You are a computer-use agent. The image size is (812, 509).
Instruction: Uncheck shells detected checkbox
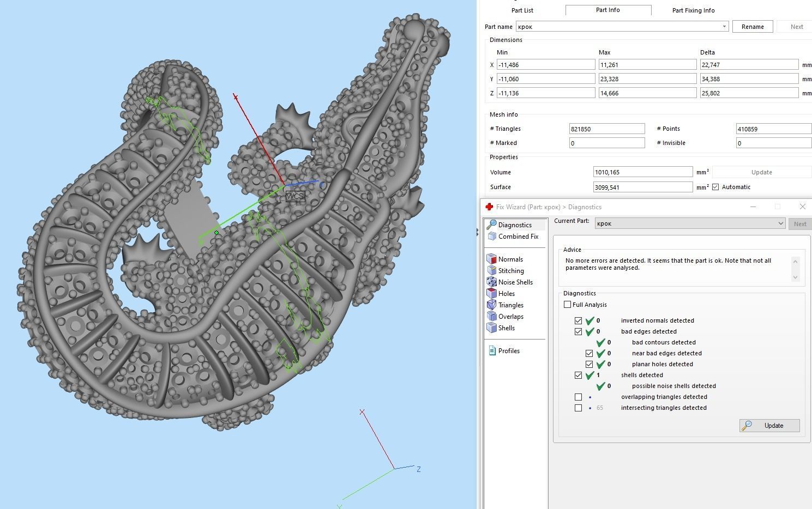[x=578, y=375]
